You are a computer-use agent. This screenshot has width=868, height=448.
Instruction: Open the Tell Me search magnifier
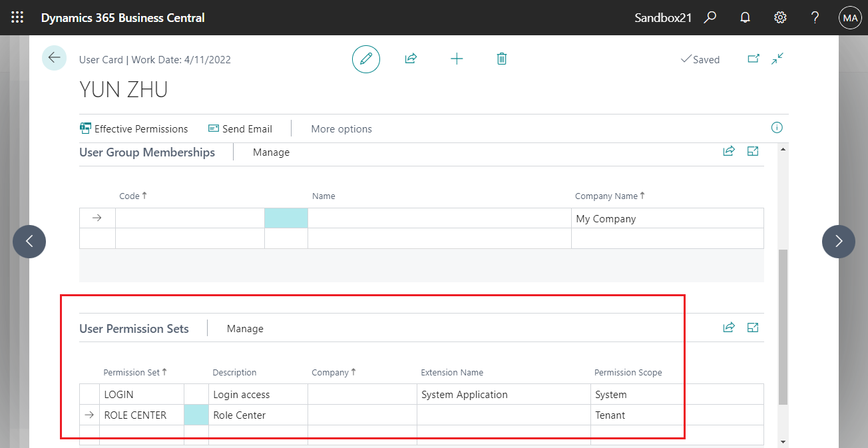(x=710, y=17)
